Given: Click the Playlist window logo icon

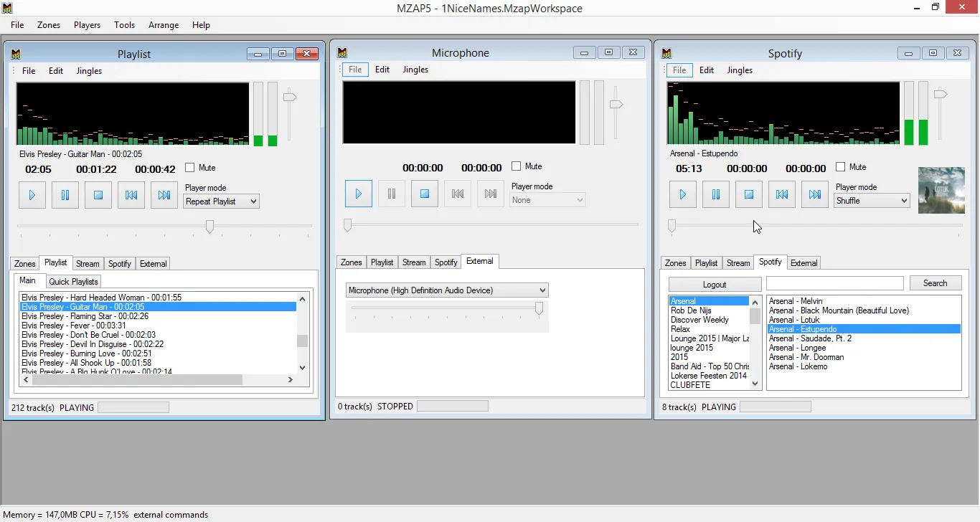Looking at the screenshot, I should click(x=17, y=54).
